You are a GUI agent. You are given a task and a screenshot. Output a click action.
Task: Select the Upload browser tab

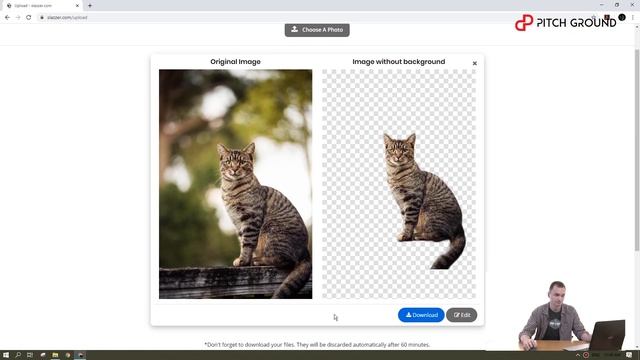(43, 6)
